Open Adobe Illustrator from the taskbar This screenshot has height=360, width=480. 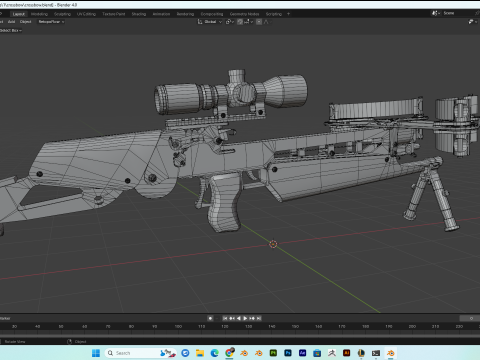tap(346, 353)
